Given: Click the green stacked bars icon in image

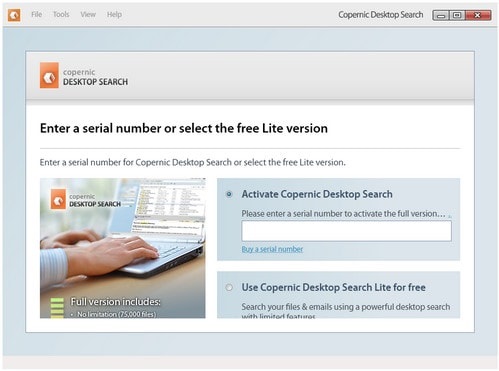Looking at the screenshot, I should (57, 308).
